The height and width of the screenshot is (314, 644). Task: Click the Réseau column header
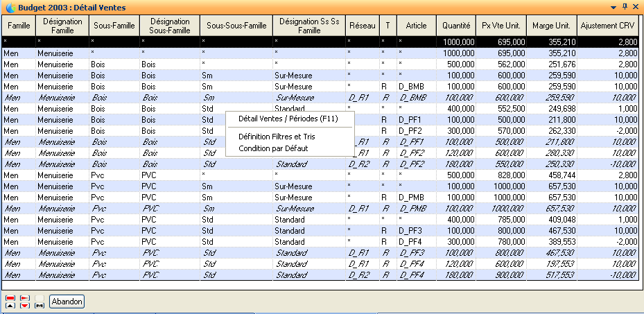[361, 26]
